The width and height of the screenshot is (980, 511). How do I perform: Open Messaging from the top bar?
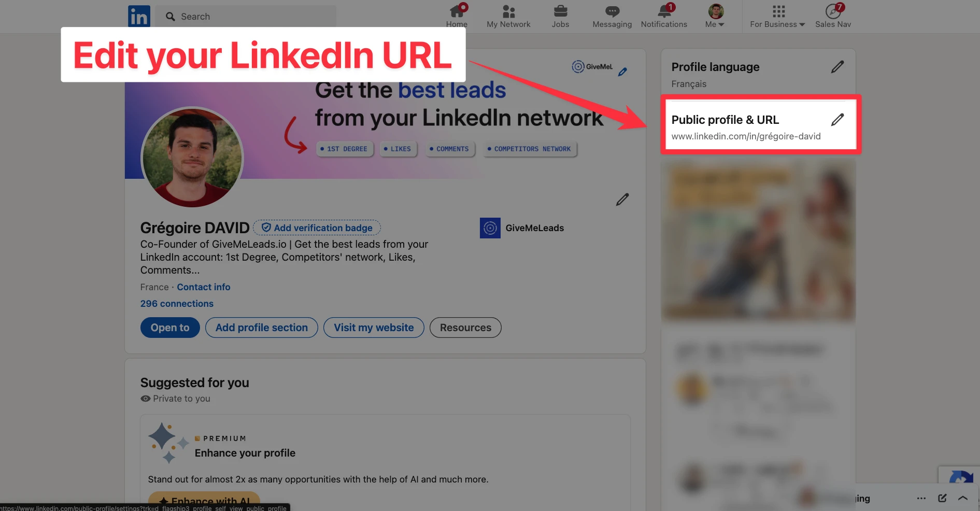tap(612, 16)
